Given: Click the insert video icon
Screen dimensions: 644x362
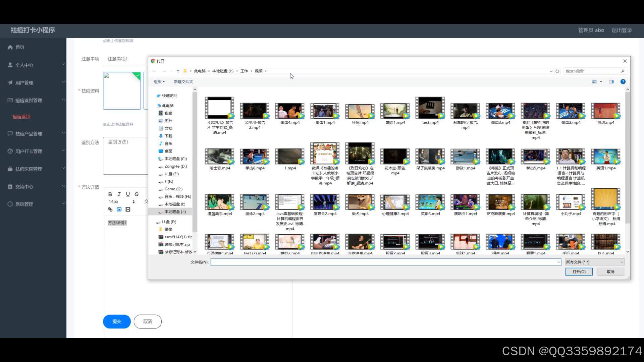Looking at the screenshot, I should coord(128,209).
